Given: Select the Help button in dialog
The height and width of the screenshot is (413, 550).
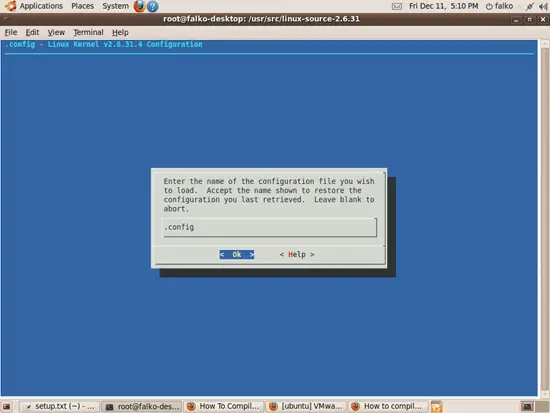Looking at the screenshot, I should coord(297,254).
